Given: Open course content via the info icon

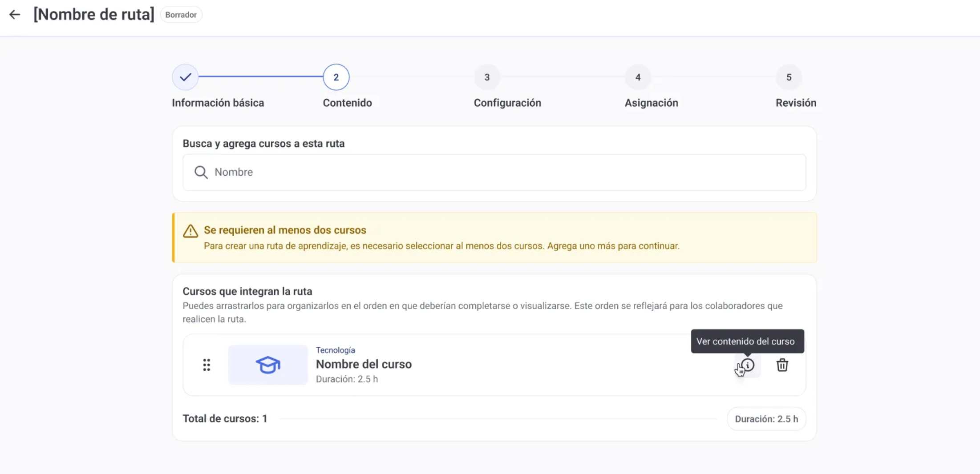Looking at the screenshot, I should click(x=748, y=365).
